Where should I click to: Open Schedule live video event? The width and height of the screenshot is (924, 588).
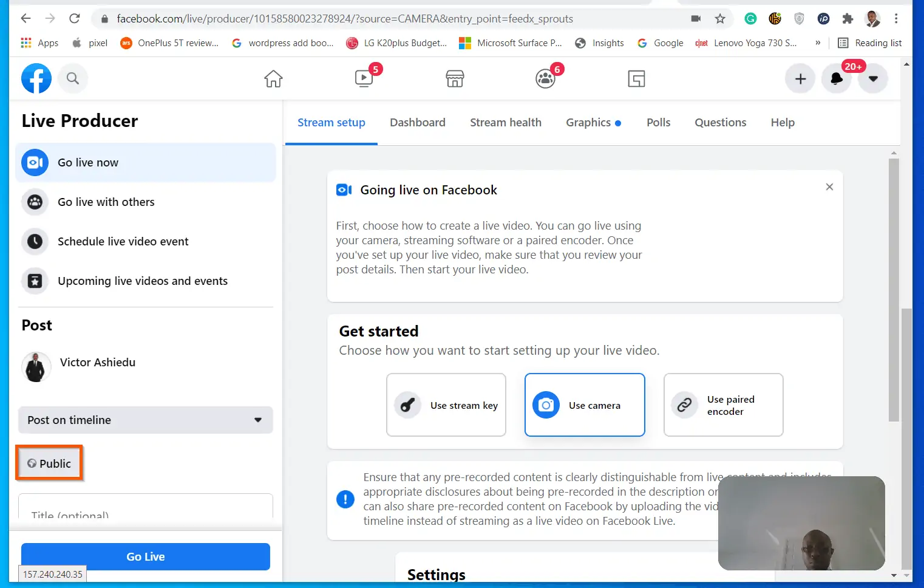[146, 241]
